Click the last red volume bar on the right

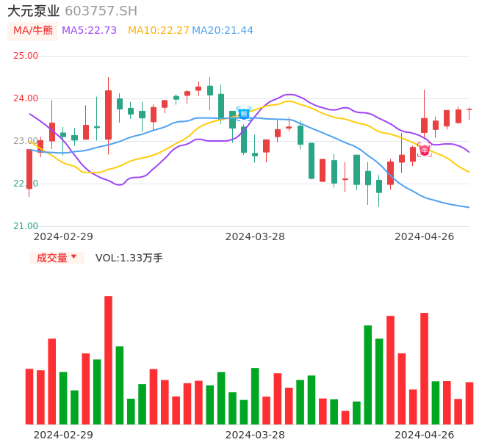pyautogui.click(x=469, y=402)
